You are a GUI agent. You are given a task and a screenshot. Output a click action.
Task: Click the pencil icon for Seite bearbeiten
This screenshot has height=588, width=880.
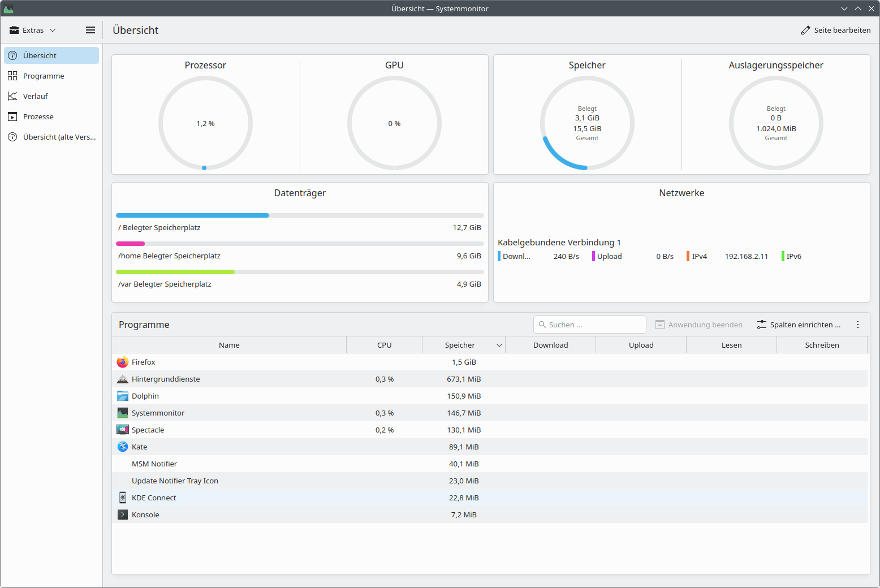pyautogui.click(x=805, y=30)
